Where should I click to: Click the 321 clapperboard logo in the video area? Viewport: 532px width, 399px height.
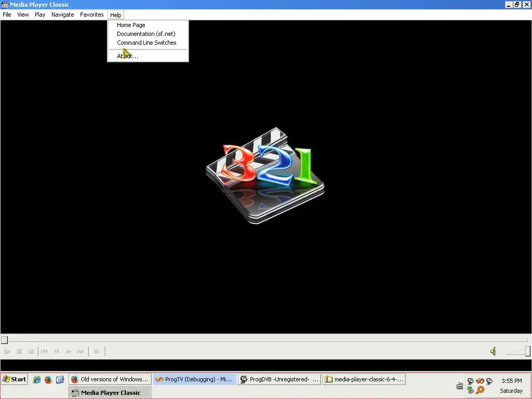click(265, 176)
